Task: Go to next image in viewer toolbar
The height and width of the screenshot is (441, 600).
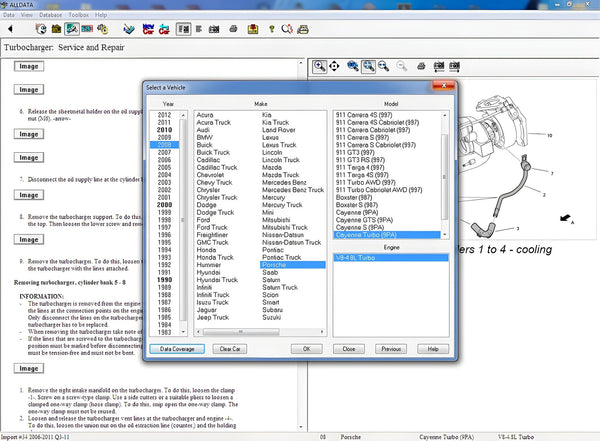Action: pos(454,66)
